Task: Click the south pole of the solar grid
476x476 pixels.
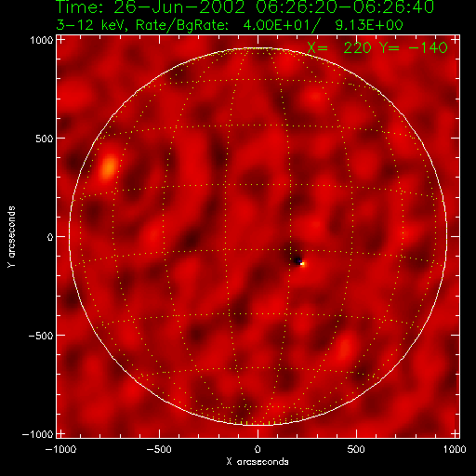Action: (x=258, y=425)
